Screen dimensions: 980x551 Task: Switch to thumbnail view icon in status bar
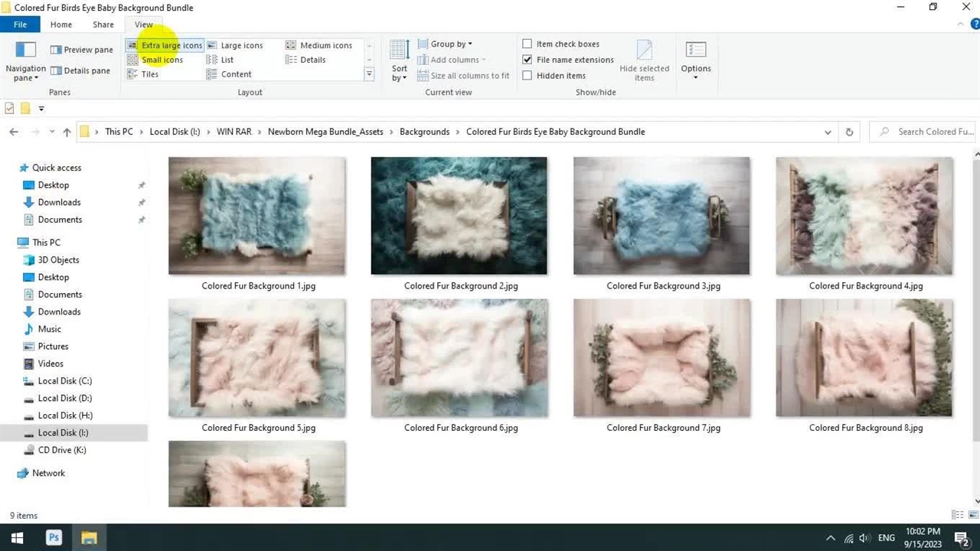pyautogui.click(x=972, y=515)
